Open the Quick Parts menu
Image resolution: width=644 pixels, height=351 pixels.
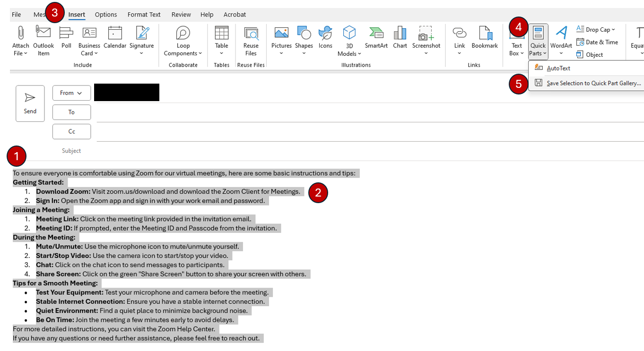click(x=538, y=42)
